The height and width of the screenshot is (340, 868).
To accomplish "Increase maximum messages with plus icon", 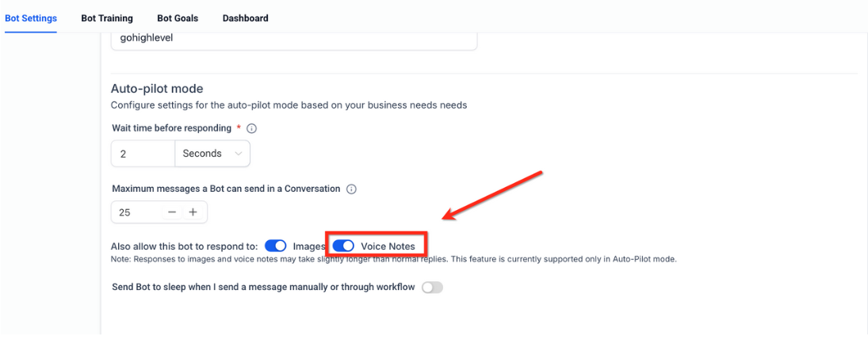I will click(x=193, y=212).
